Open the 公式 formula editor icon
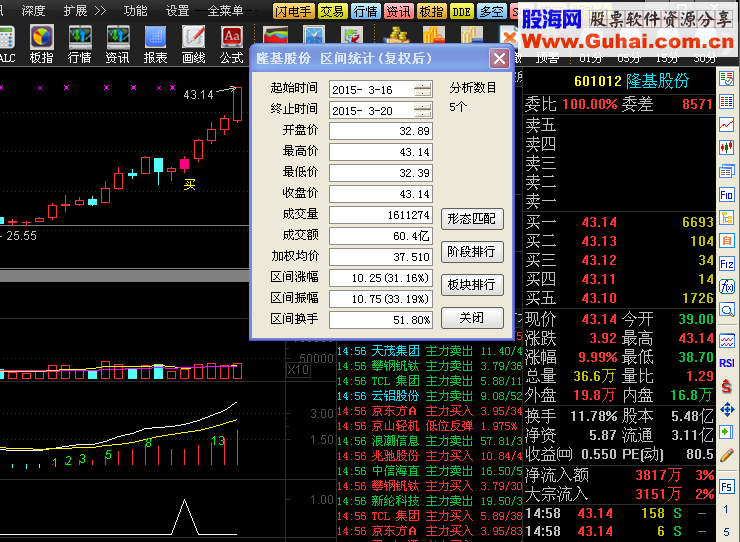This screenshot has height=542, width=740. [231, 38]
